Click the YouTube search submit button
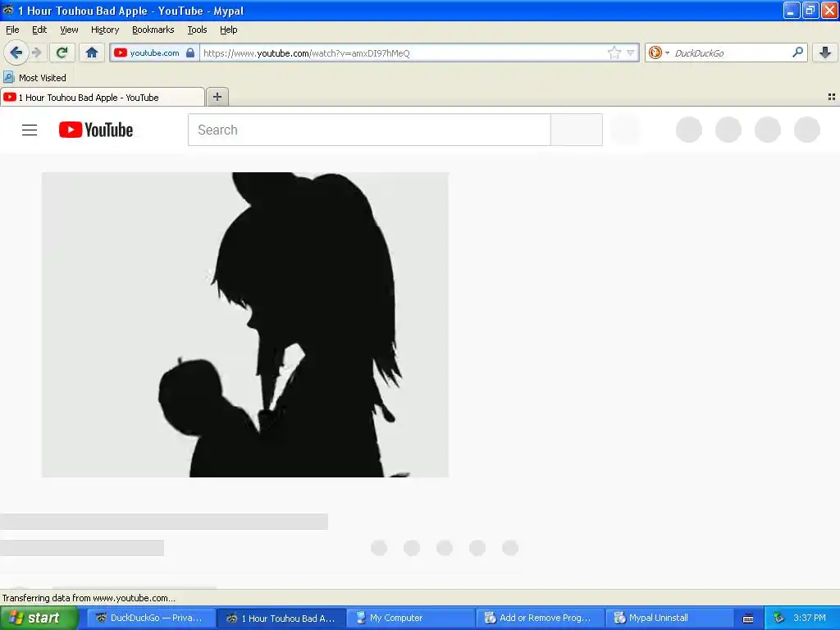840x630 pixels. (x=577, y=130)
